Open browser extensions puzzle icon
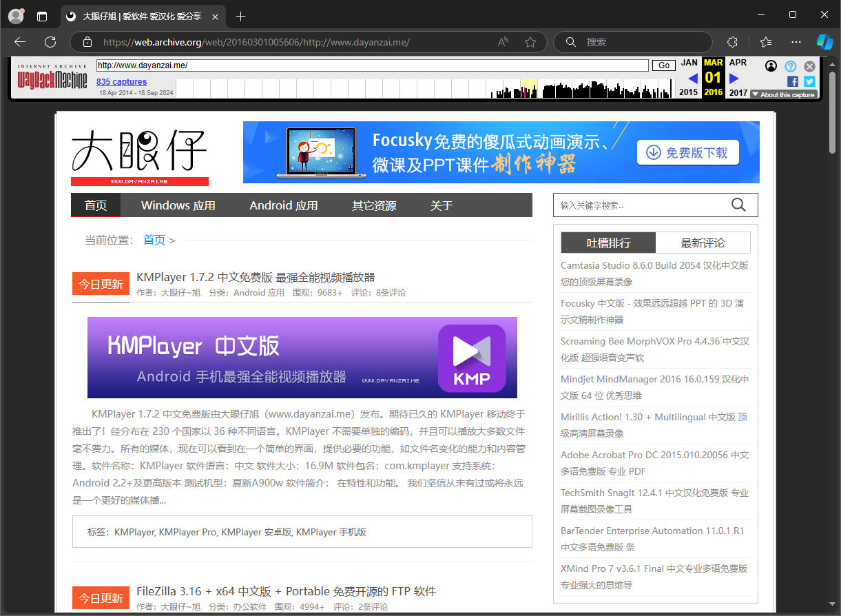 [x=733, y=42]
